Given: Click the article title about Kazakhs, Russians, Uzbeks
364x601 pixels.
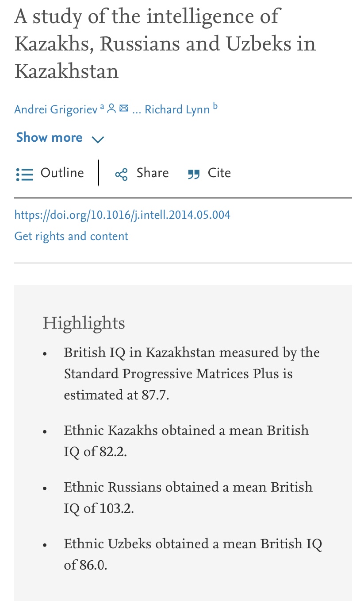Looking at the screenshot, I should coord(165,43).
